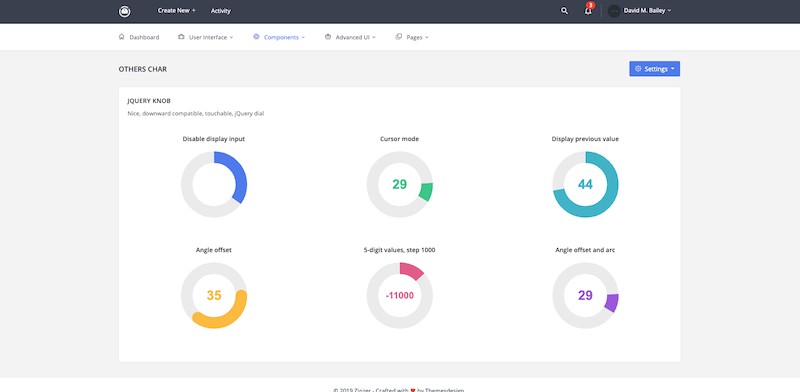The image size is (800, 392).
Task: Select the teal 44 value field
Action: coord(585,184)
